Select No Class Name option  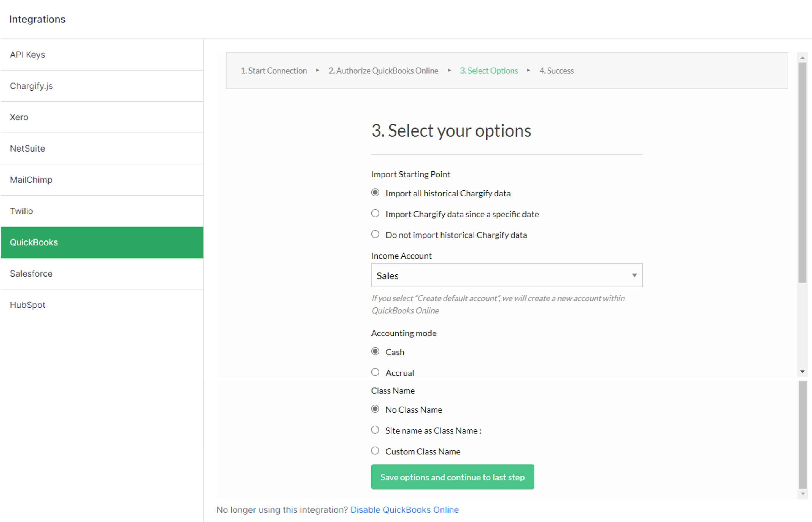(x=375, y=409)
